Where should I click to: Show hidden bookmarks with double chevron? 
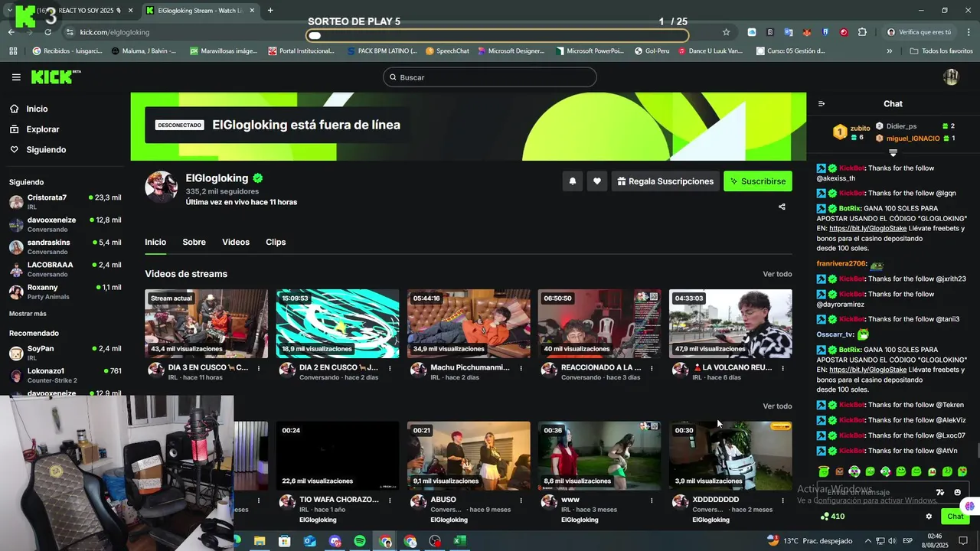[x=889, y=51]
